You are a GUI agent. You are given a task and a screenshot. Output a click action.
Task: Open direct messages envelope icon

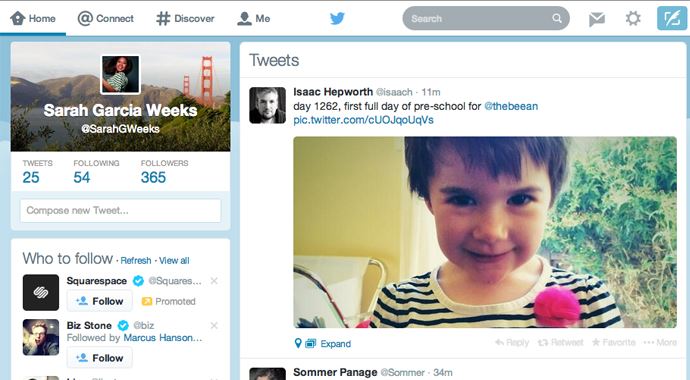click(x=597, y=18)
